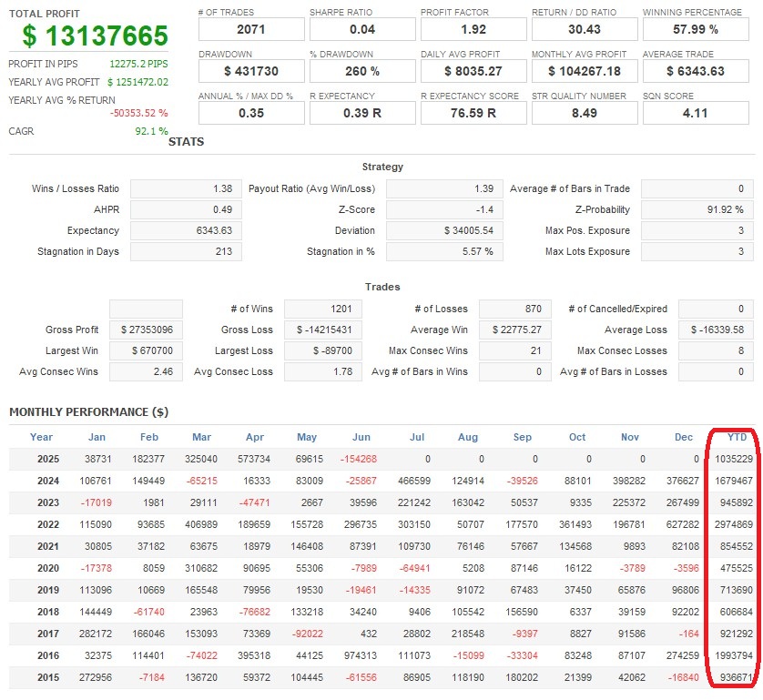Click Largest Loss field $ -89700
763x700 pixels.
(323, 350)
